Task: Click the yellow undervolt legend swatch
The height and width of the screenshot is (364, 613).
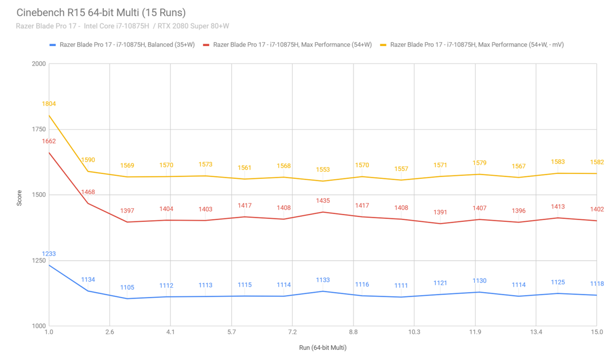Action: tap(383, 45)
